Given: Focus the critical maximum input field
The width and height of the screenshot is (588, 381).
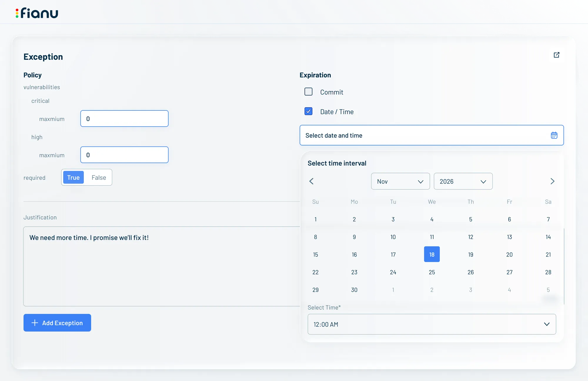Looking at the screenshot, I should click(124, 119).
